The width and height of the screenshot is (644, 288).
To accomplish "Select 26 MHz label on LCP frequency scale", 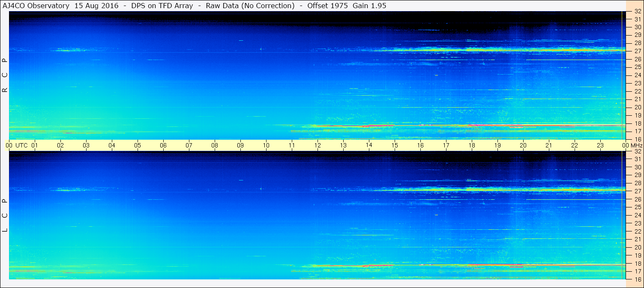I will click(x=638, y=199).
